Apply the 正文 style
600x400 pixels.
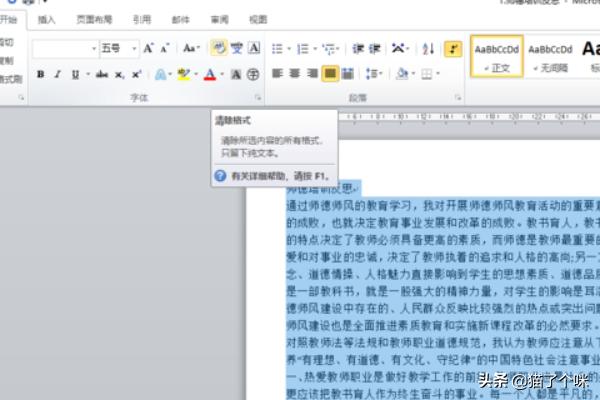pos(497,56)
